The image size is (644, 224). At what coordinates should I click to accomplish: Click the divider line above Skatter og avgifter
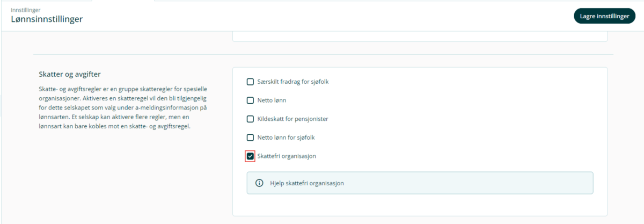coord(323,54)
